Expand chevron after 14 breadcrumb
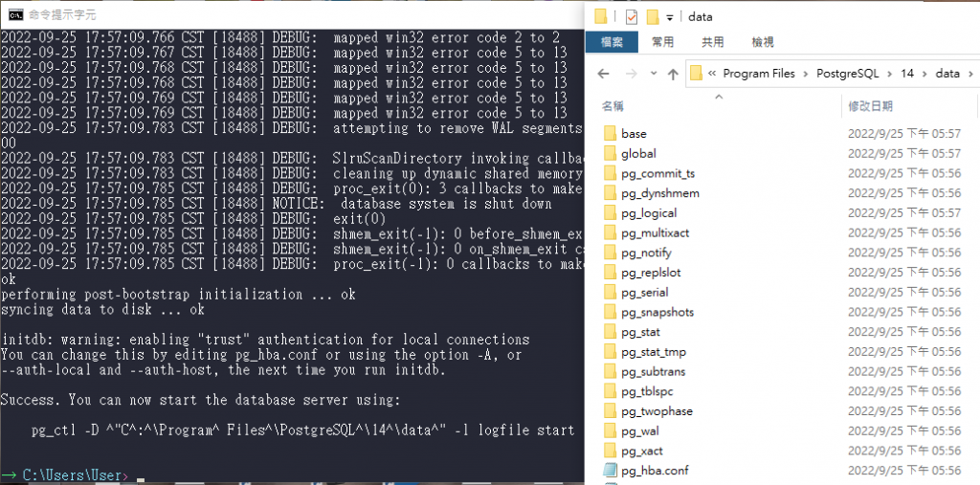 point(924,74)
